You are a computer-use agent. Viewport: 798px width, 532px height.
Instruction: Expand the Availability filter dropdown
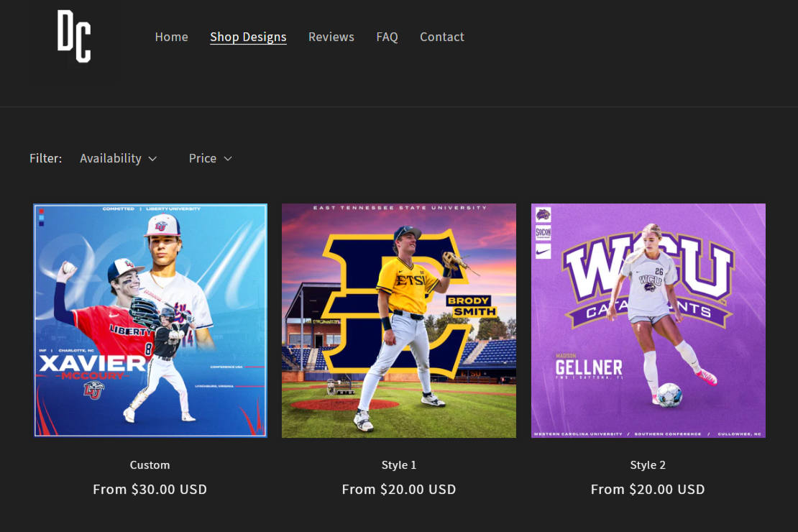point(119,158)
